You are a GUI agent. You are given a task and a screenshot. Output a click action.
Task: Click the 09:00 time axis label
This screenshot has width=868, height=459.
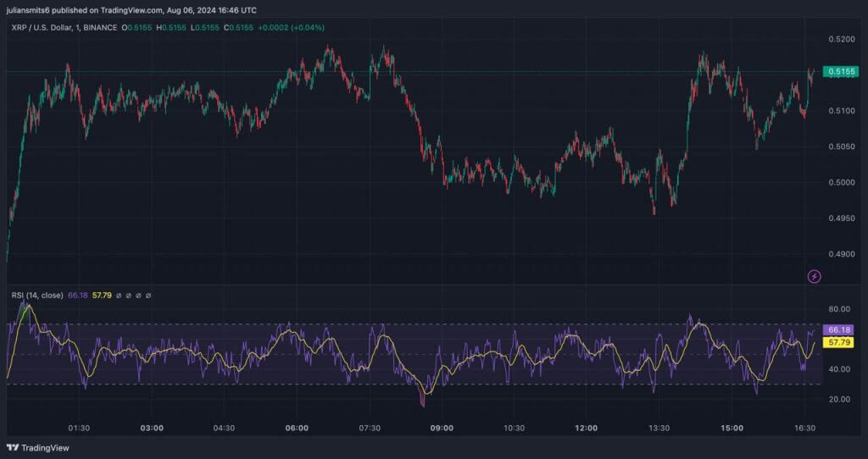[x=442, y=428]
